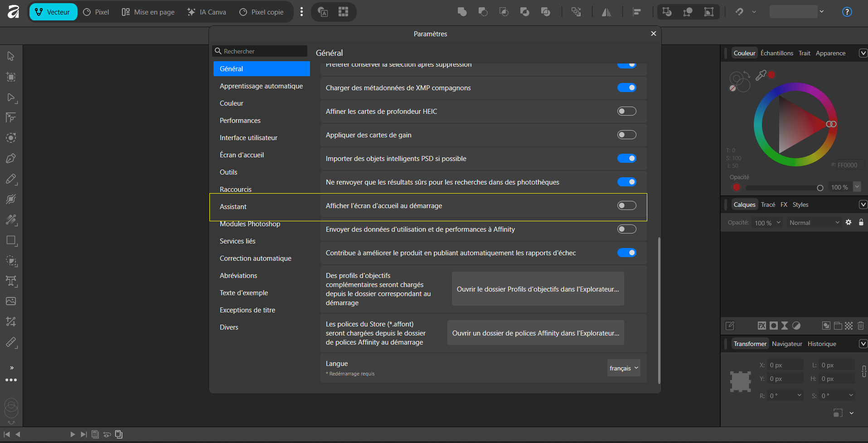Click the edit layer pencil icon

(x=730, y=326)
